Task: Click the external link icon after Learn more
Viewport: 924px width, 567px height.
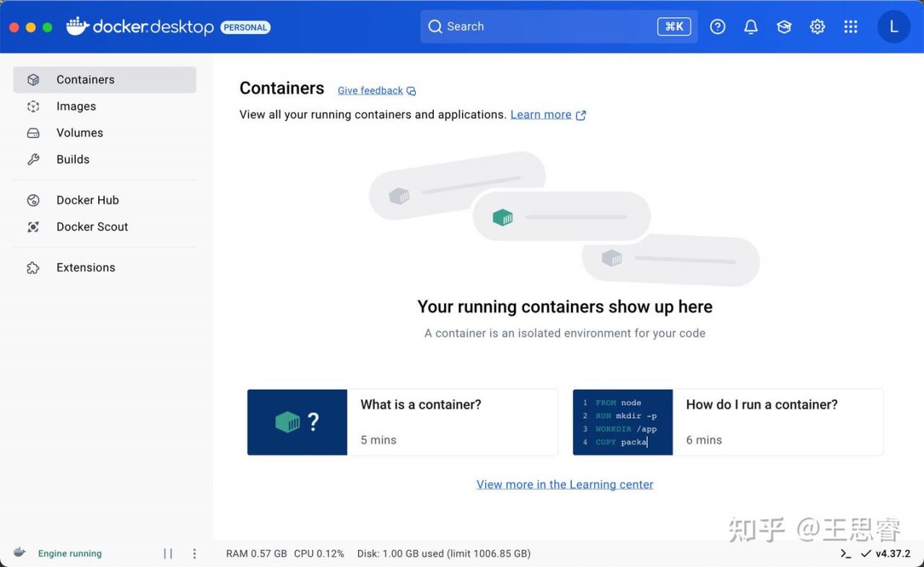Action: tap(580, 115)
